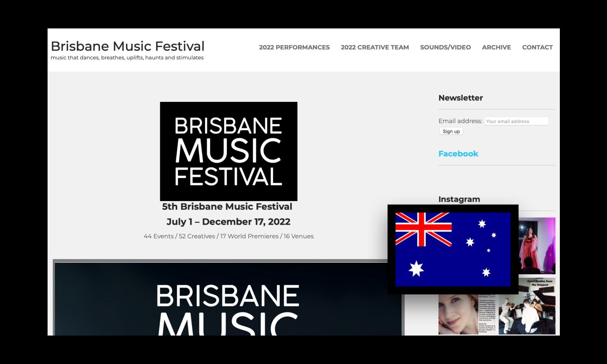Image resolution: width=607 pixels, height=364 pixels.
Task: Click the Newsletter heading
Action: (x=461, y=98)
